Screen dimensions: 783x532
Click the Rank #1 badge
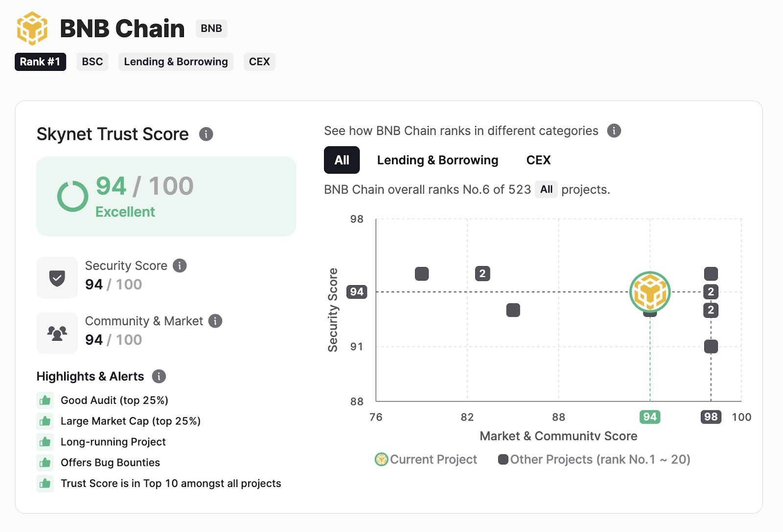click(40, 62)
